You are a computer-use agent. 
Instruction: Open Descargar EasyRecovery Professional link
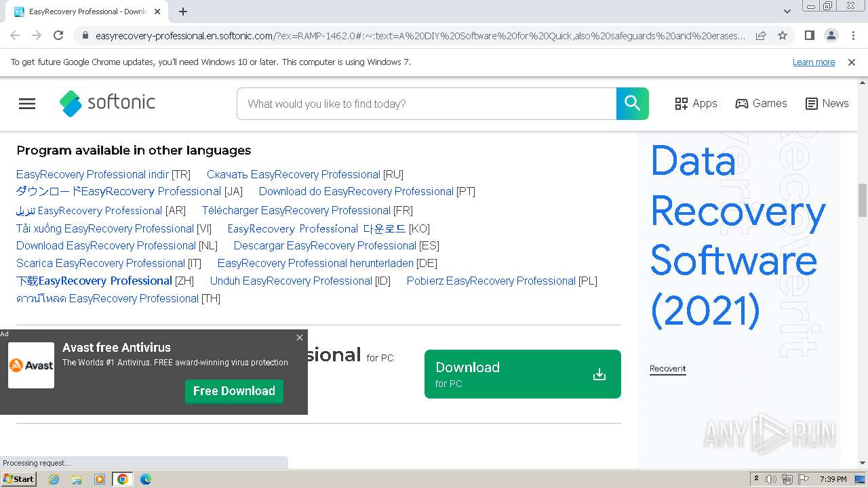(x=325, y=245)
